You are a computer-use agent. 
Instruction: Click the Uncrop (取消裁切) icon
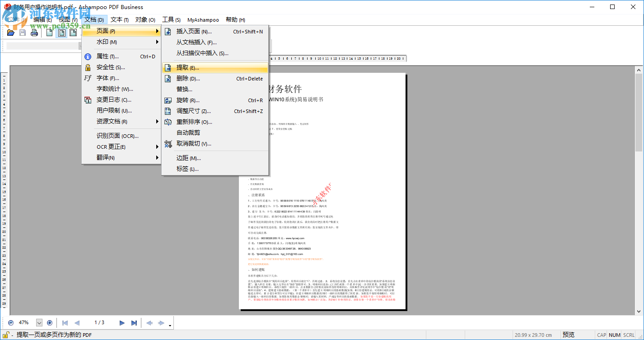pos(168,144)
